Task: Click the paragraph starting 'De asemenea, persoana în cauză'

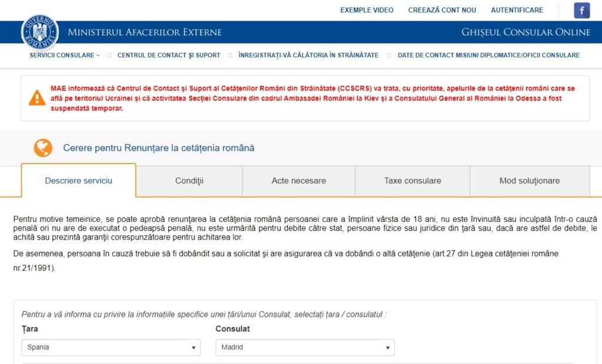Action: (x=286, y=261)
